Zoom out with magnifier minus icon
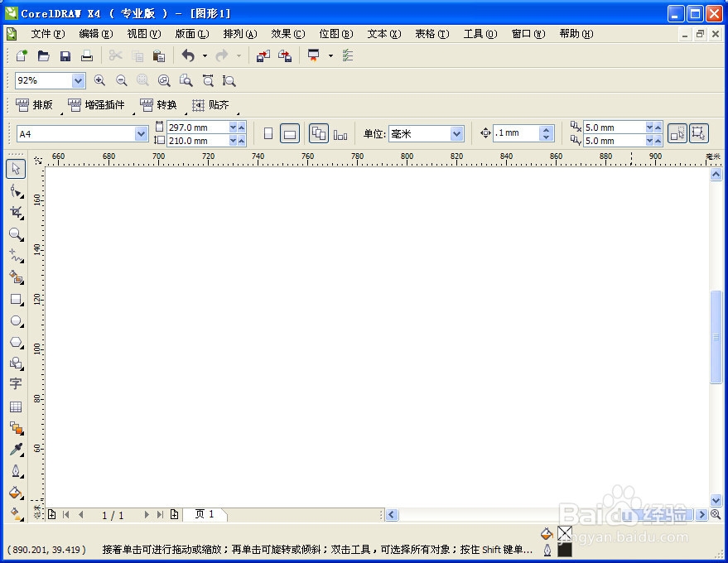This screenshot has width=728, height=563. click(x=121, y=81)
